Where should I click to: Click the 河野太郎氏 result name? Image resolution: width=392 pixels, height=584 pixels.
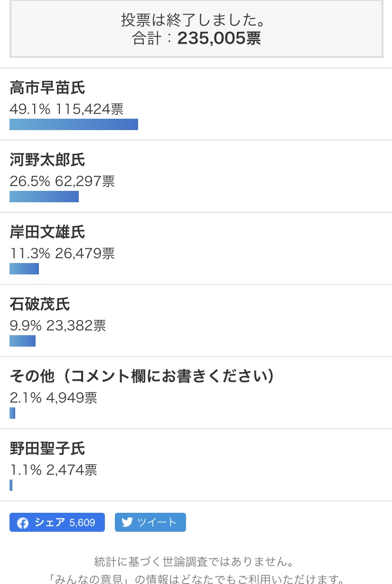pyautogui.click(x=47, y=160)
